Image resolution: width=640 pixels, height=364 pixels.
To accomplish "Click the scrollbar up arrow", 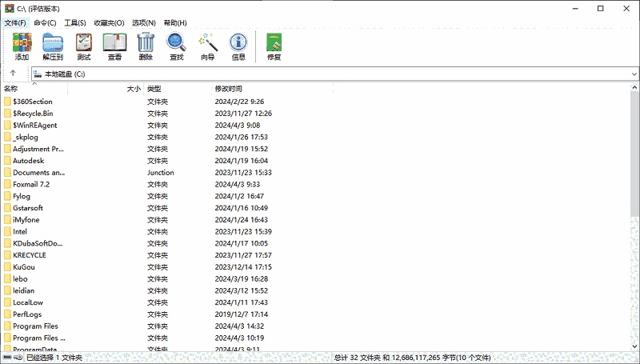I will [x=634, y=87].
